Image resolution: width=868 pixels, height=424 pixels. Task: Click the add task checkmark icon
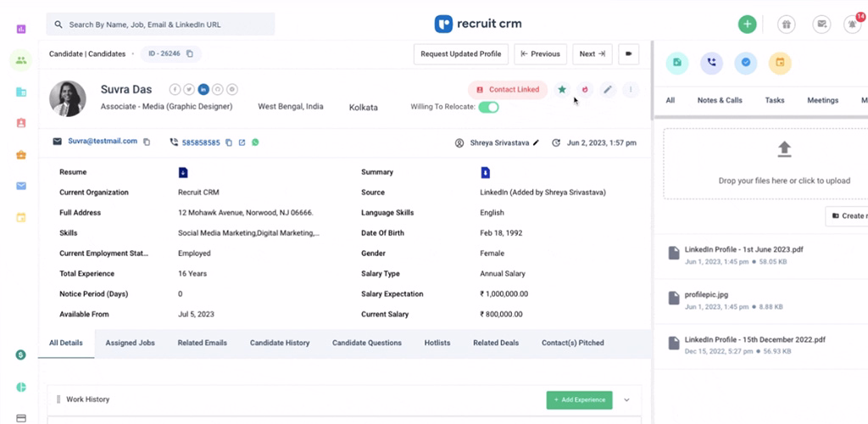click(x=746, y=63)
